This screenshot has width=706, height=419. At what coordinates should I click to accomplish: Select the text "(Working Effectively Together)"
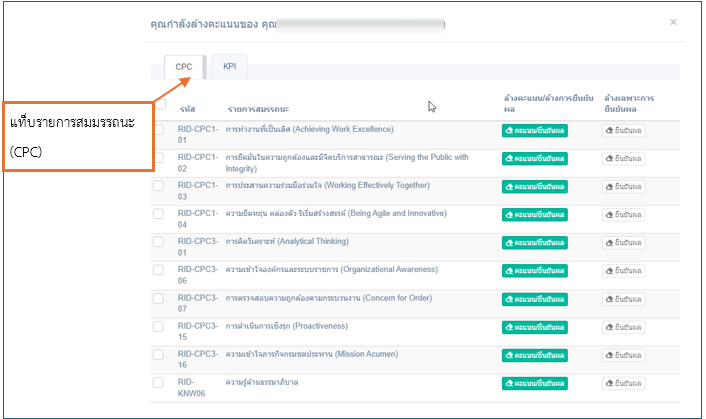tap(377, 185)
